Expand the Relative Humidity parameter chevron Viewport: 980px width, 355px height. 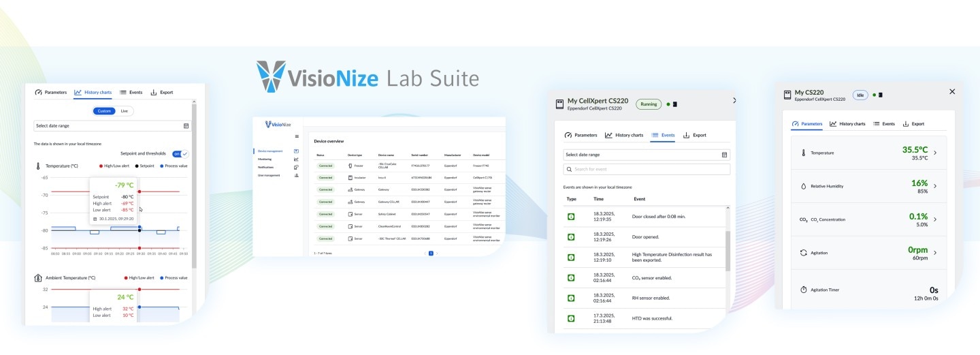pos(935,186)
